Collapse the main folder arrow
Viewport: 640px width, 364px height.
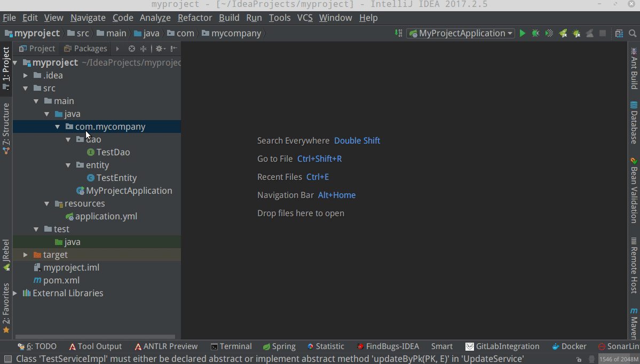click(x=36, y=101)
